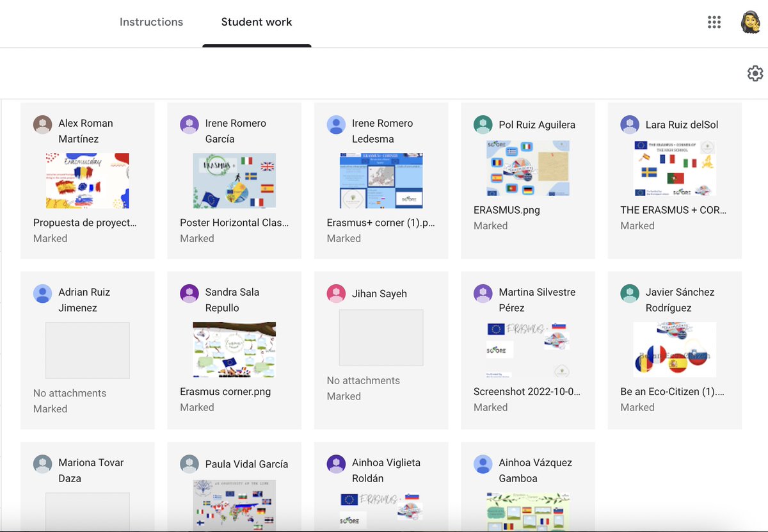
Task: Open Paula Vidal García's world map thumbnail
Action: tap(234, 506)
